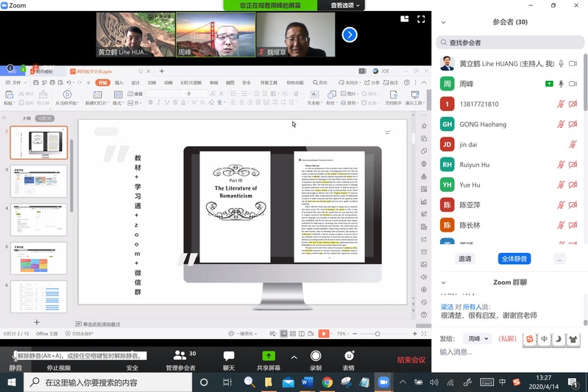Click the 停止视频 camera button

pyautogui.click(x=58, y=356)
